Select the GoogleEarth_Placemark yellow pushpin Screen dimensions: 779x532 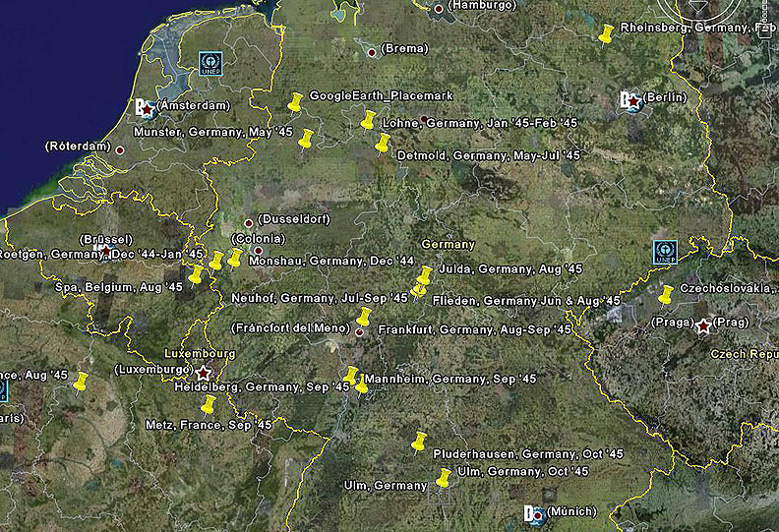click(295, 101)
